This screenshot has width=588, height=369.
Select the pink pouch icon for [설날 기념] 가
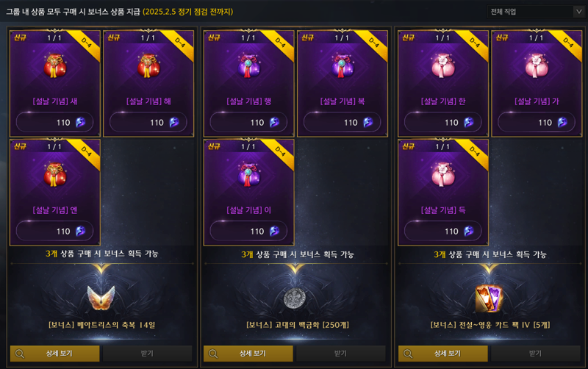[537, 66]
